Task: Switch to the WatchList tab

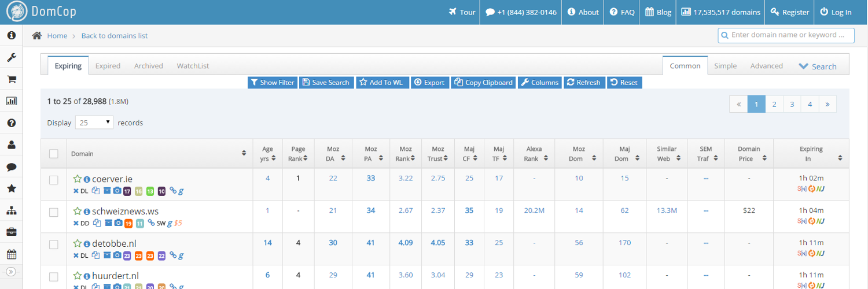Action: point(193,66)
